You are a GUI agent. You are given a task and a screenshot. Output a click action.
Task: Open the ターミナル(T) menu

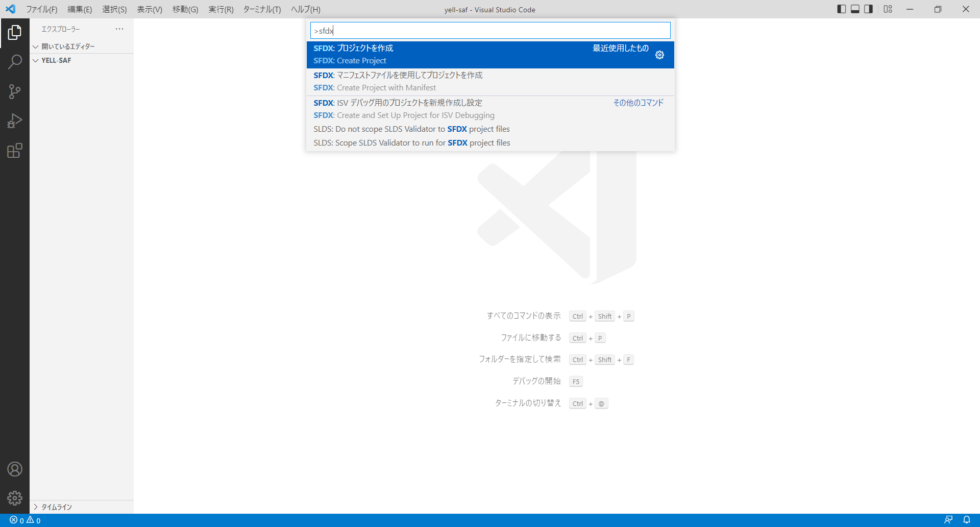click(262, 9)
